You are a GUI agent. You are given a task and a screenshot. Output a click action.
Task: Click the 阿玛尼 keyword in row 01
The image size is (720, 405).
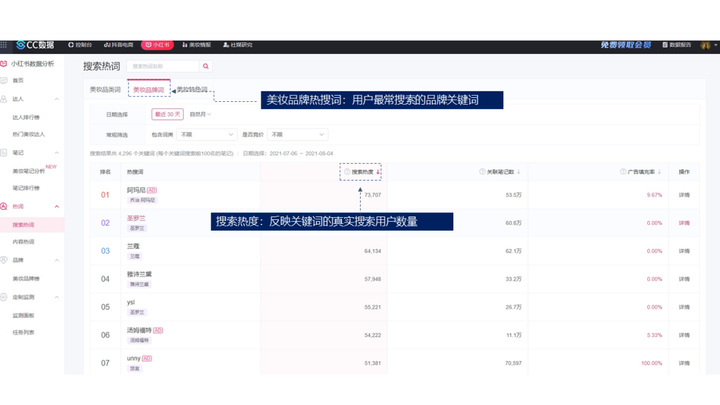pyautogui.click(x=136, y=190)
